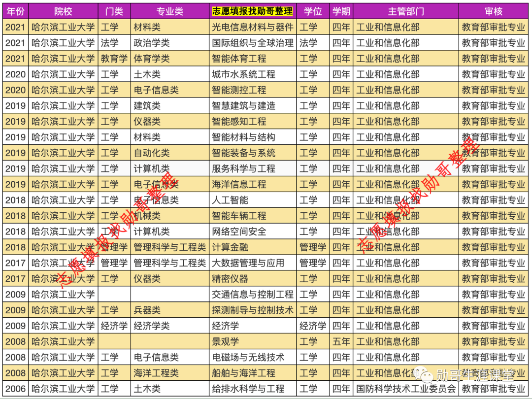The width and height of the screenshot is (532, 399).
Task: Click the 教育学 discipline cell
Action: [114, 58]
